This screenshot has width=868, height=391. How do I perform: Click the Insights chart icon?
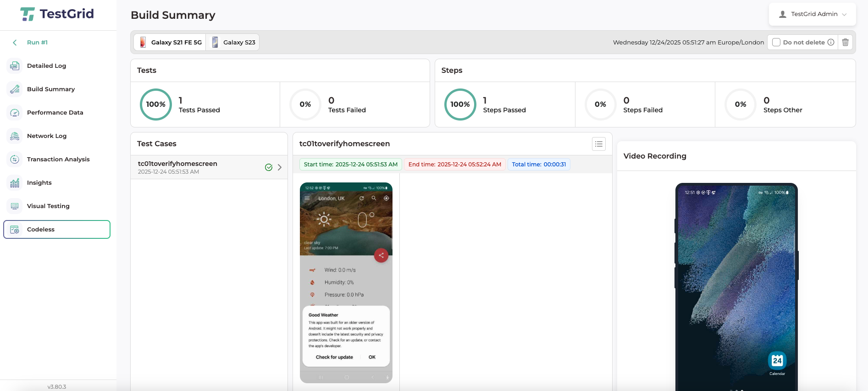(15, 182)
